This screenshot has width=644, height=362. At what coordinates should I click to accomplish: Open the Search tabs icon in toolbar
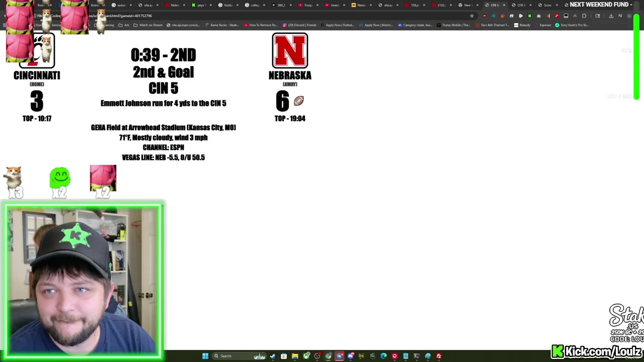[598, 16]
